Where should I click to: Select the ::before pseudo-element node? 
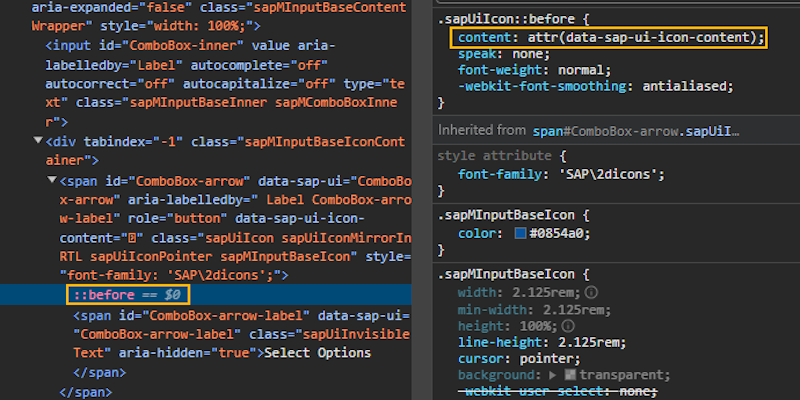128,295
